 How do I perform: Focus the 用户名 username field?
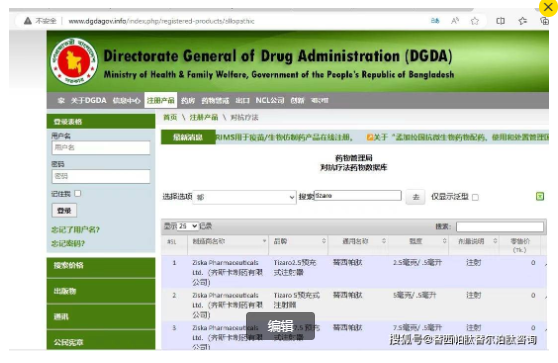pos(101,147)
